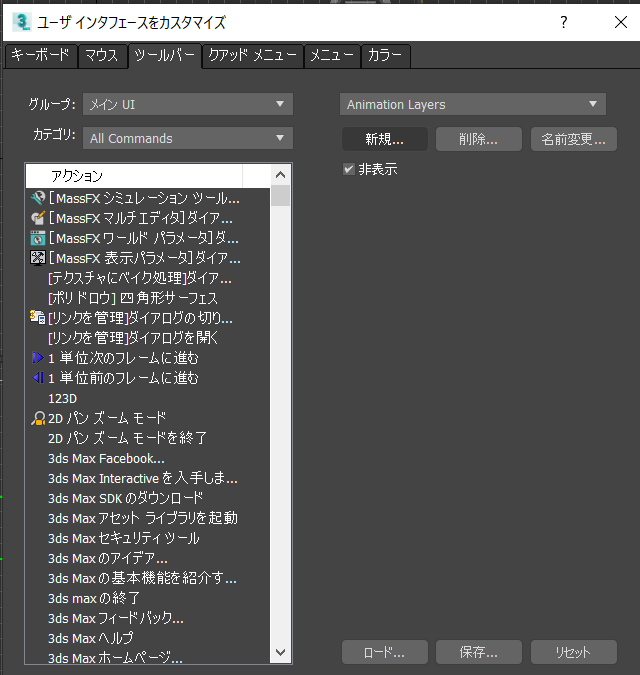The width and height of the screenshot is (640, 675).
Task: Select 3ds Max フィードバック... action
Action: [116, 618]
